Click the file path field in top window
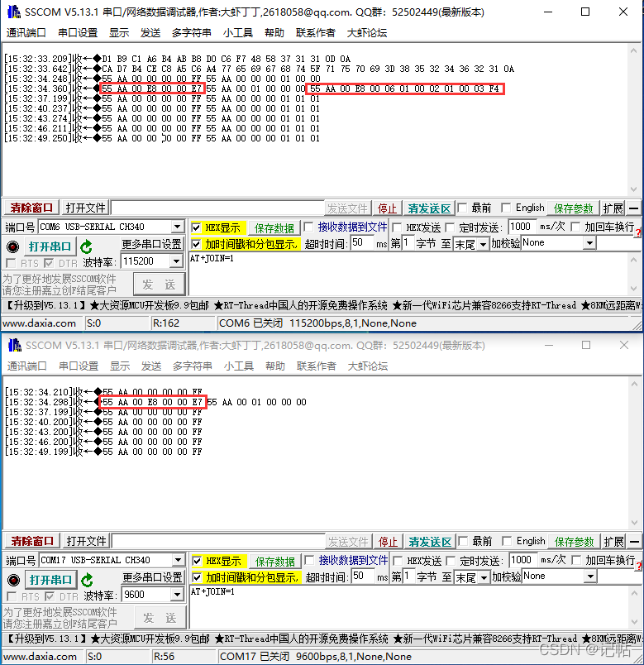The width and height of the screenshot is (644, 665). pyautogui.click(x=217, y=208)
